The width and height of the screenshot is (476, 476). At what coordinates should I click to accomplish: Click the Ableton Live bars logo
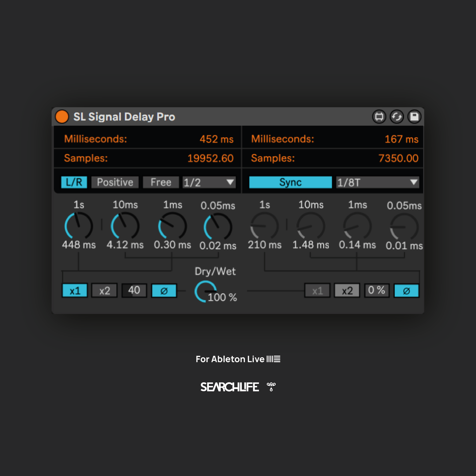coord(273,359)
